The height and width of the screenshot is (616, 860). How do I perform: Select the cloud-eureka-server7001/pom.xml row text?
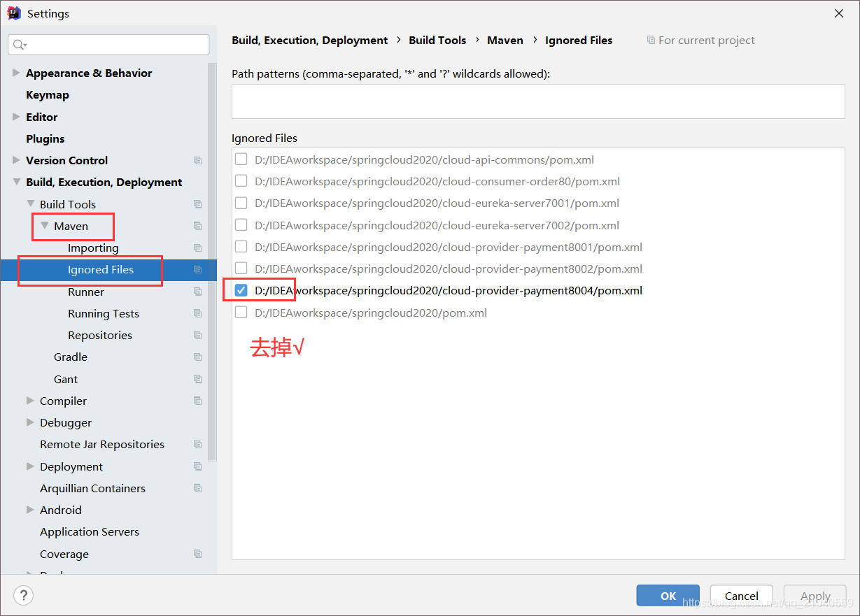click(x=437, y=203)
